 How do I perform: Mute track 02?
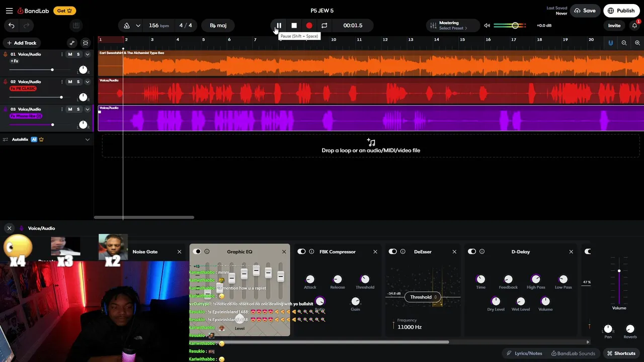click(70, 81)
